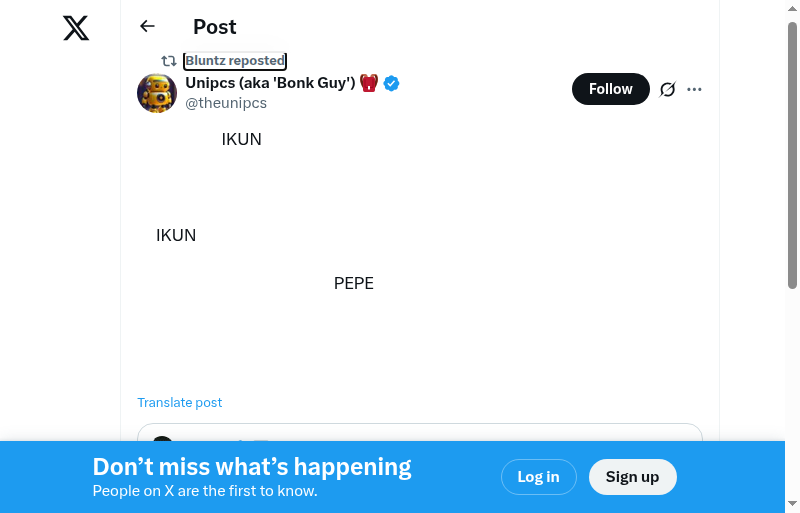Image resolution: width=800 pixels, height=513 pixels.
Task: Click the repost arrows icon
Action: click(169, 61)
